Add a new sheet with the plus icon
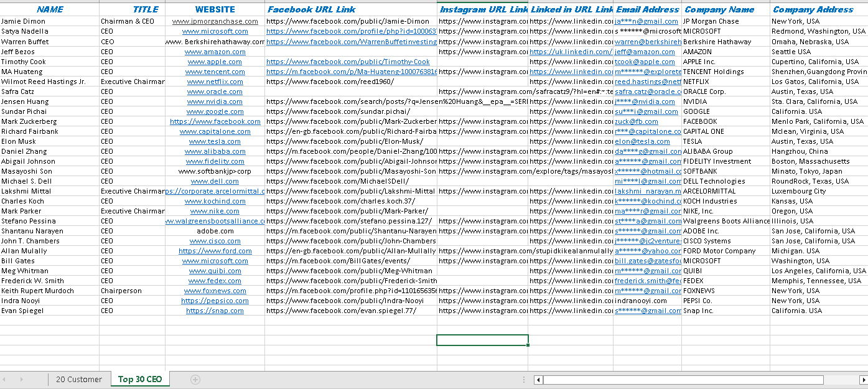Image resolution: width=868 pixels, height=389 pixels. (x=195, y=379)
